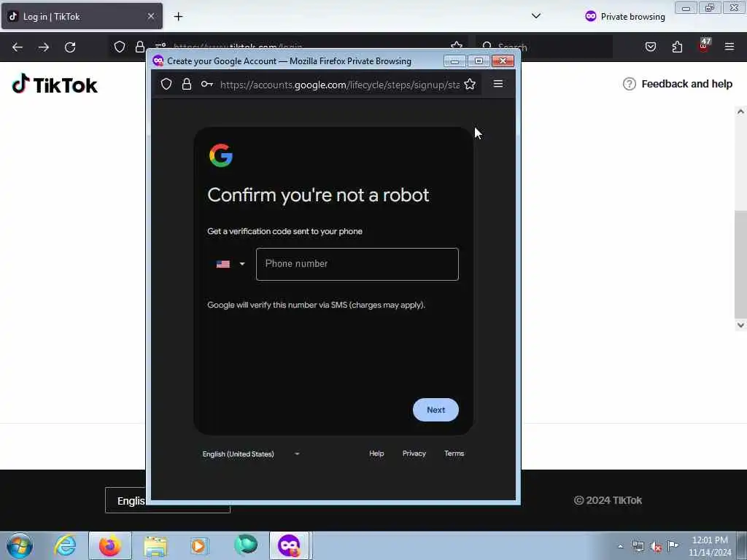
Task: Open the Help link in Google footer
Action: click(376, 454)
